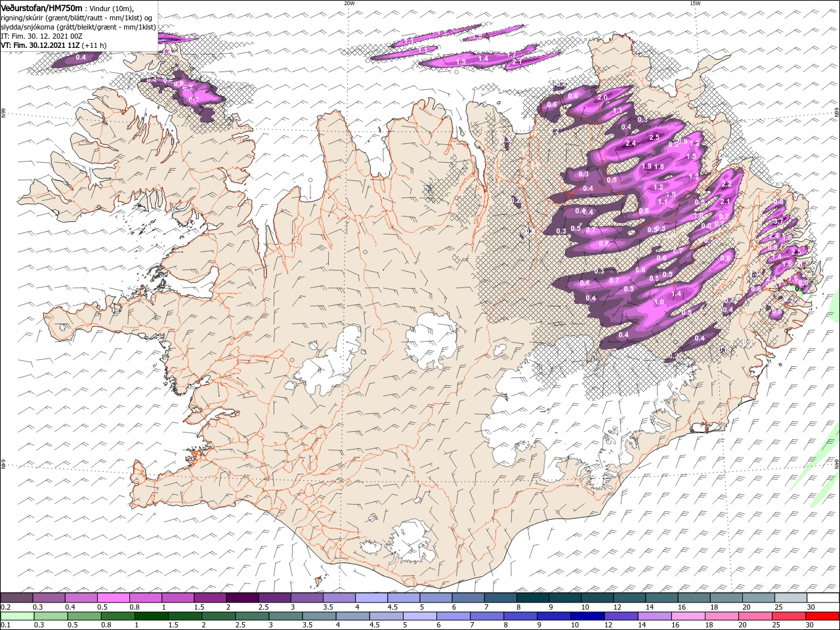Click the 0.2 legend scale label
Image resolution: width=840 pixels, height=630 pixels.
click(x=5, y=607)
